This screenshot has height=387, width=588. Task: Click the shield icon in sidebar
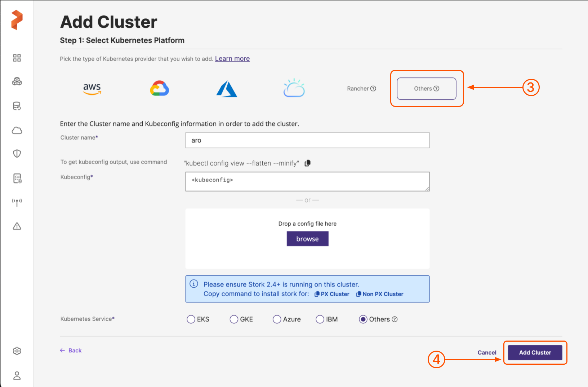click(17, 154)
